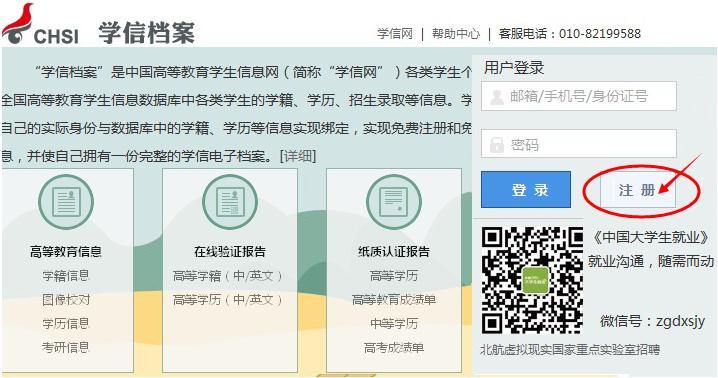The width and height of the screenshot is (718, 378).
Task: Click the user icon in the account field
Action: (497, 97)
